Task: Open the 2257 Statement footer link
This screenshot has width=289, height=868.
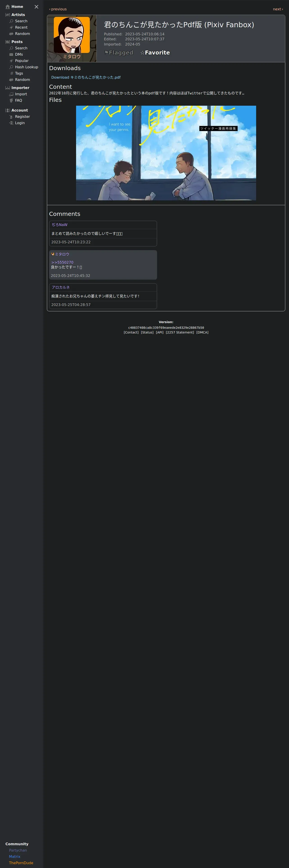Action: 180,333
